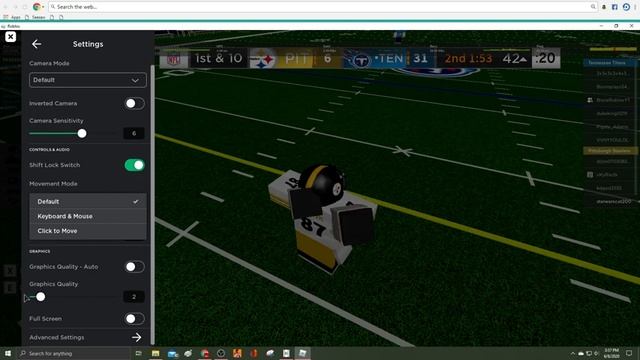The image size is (640, 360).
Task: Click the Graphics Quality slider handle
Action: tap(40, 297)
